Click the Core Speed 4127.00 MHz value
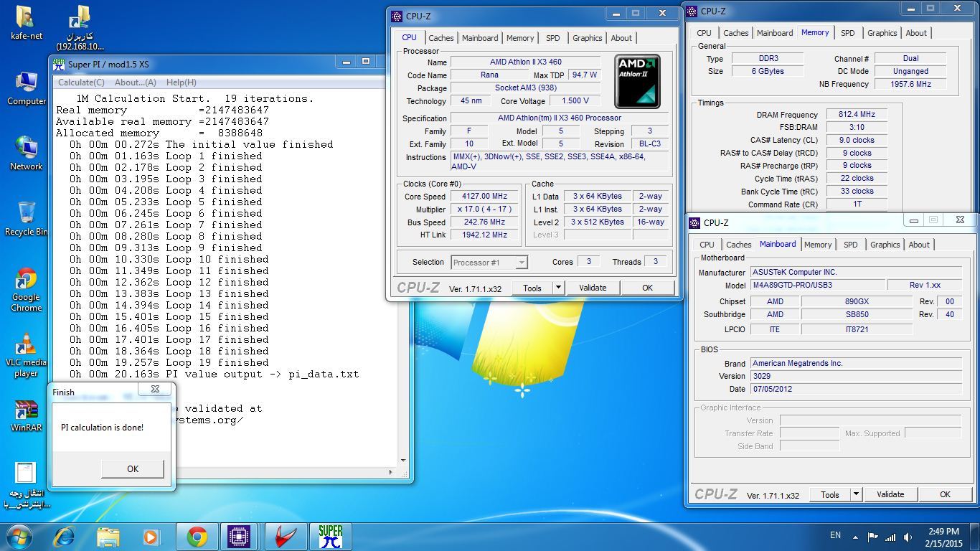The image size is (980, 551). [x=486, y=197]
